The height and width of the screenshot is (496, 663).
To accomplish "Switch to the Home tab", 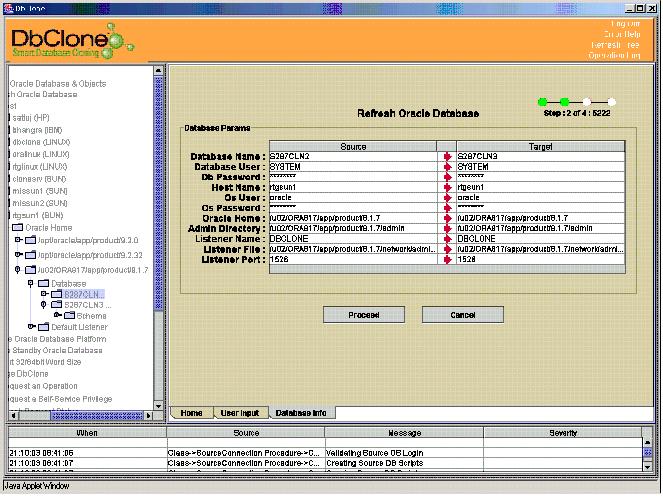I will tap(192, 413).
